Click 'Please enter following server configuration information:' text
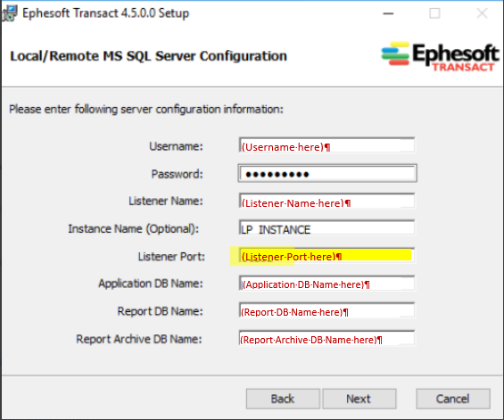This screenshot has width=504, height=420. point(146,110)
